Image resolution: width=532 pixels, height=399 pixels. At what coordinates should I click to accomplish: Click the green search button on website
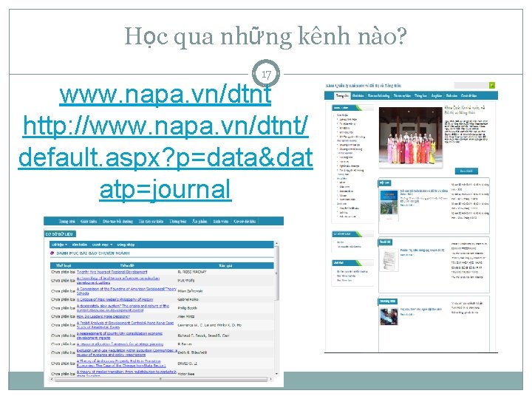pyautogui.click(x=492, y=86)
